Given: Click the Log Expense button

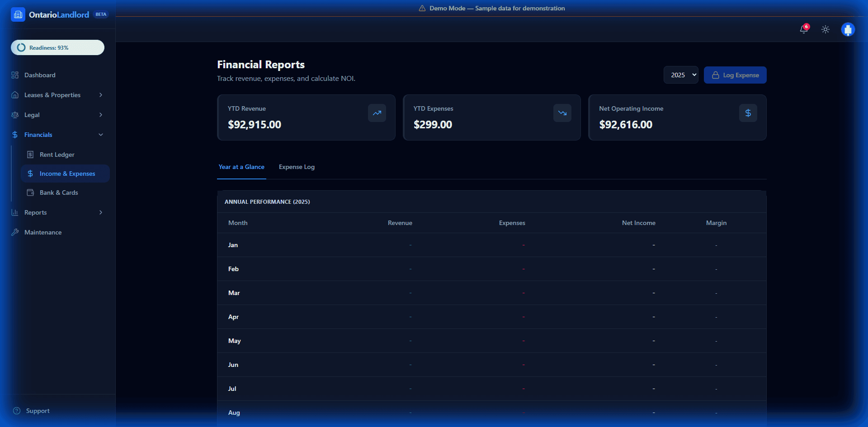Looking at the screenshot, I should point(735,75).
